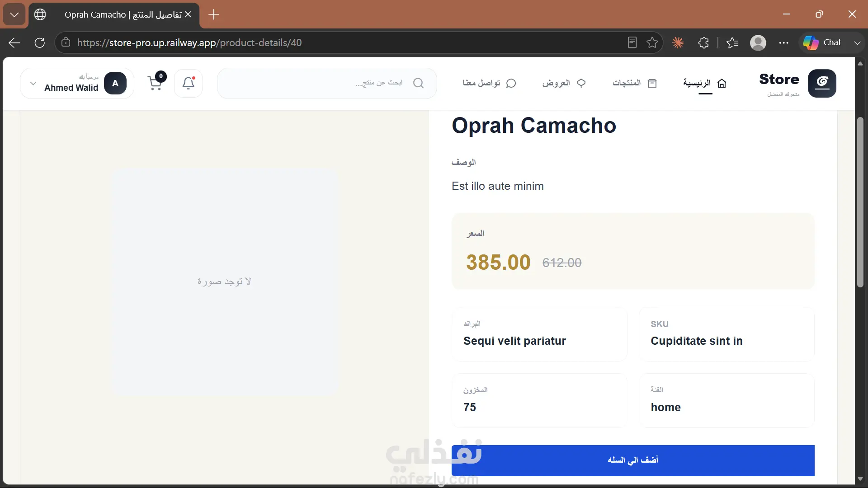This screenshot has width=868, height=488.
Task: Click the product search input field
Action: pyautogui.click(x=327, y=83)
